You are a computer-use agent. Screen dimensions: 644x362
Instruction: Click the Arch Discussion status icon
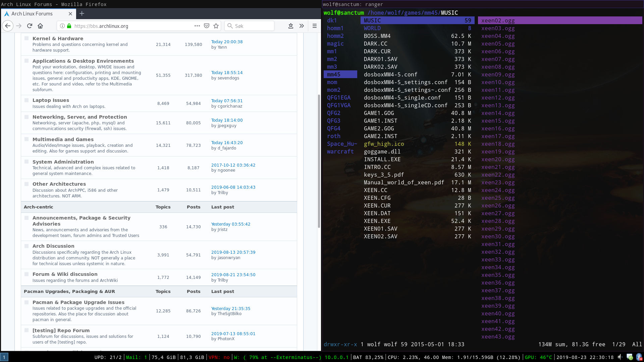[x=26, y=246]
